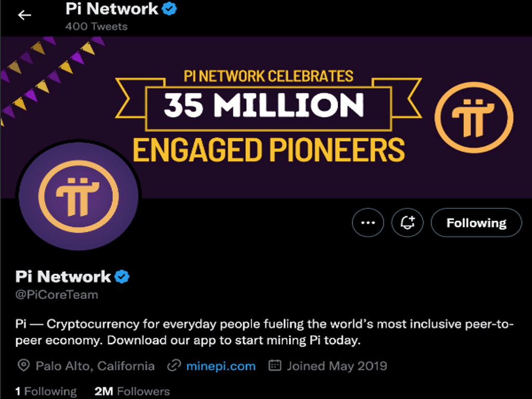Click the calendar icon next to Joined
Viewport: 532px width, 399px height.
point(275,366)
